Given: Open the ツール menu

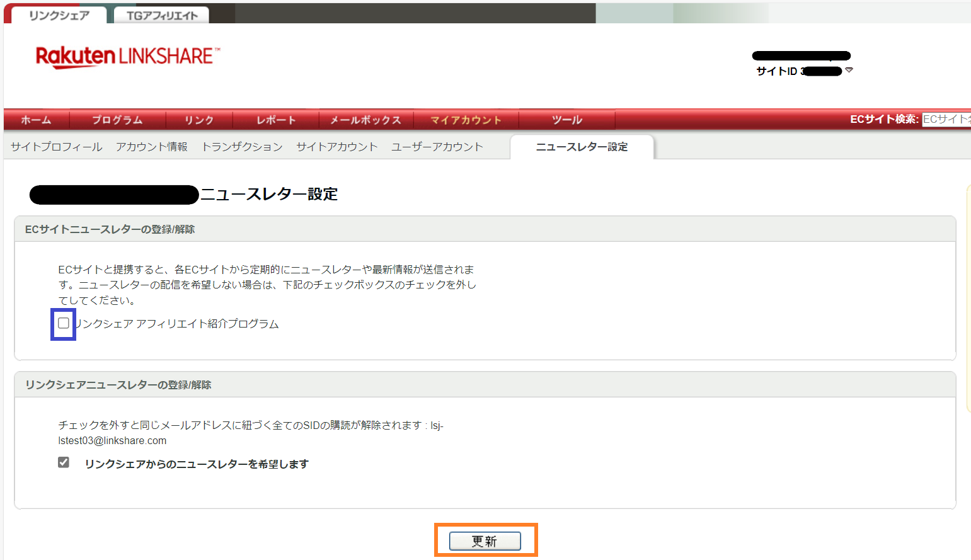Looking at the screenshot, I should pos(566,120).
